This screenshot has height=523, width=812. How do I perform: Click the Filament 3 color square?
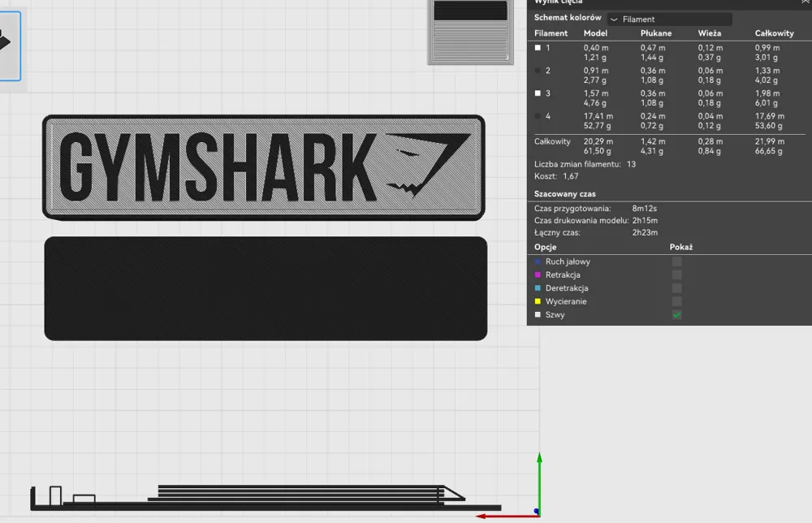537,93
